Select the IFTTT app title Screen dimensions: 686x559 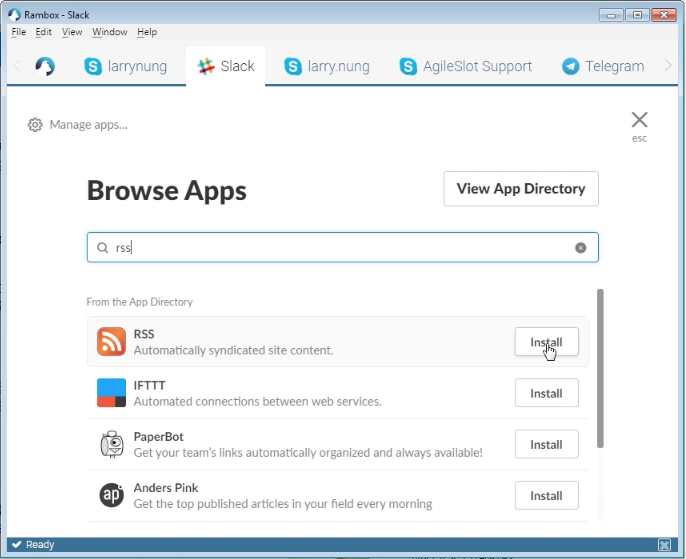point(149,385)
